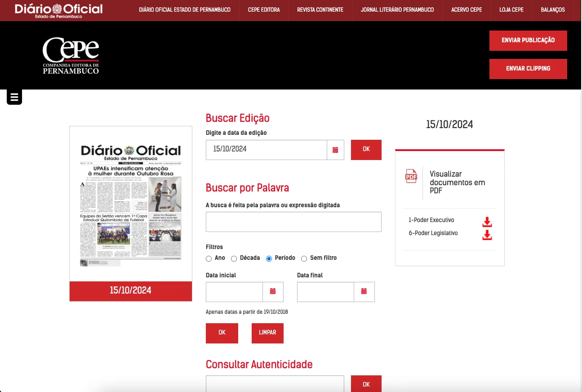
Task: Open Acervo Cepe menu item
Action: point(466,10)
